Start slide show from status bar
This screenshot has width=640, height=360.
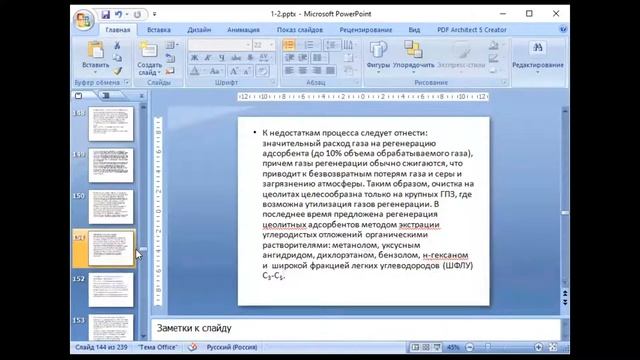point(437,347)
